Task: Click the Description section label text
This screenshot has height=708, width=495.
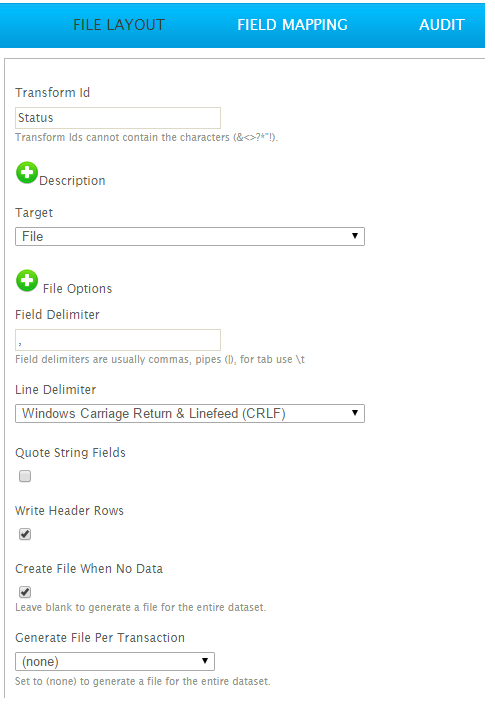Action: [x=72, y=181]
